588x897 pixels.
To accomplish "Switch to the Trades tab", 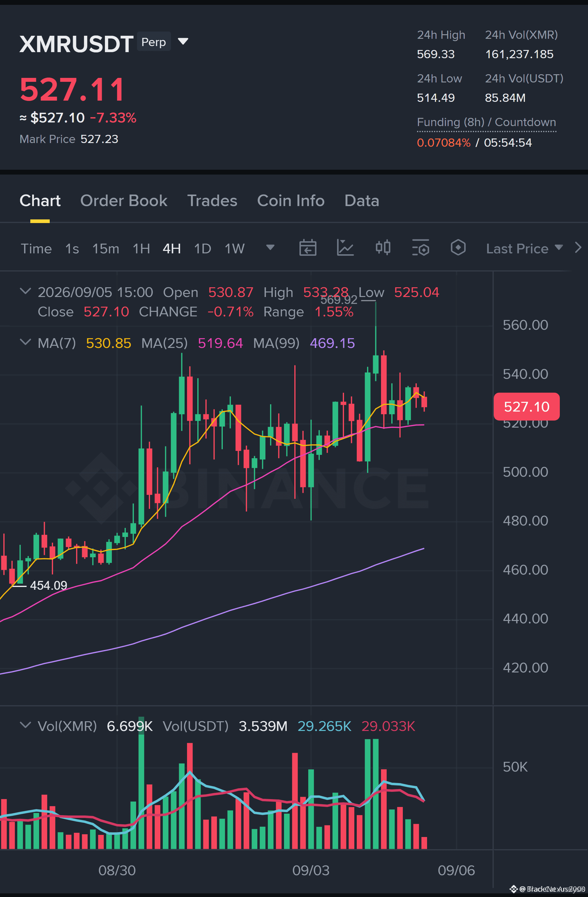I will click(212, 201).
